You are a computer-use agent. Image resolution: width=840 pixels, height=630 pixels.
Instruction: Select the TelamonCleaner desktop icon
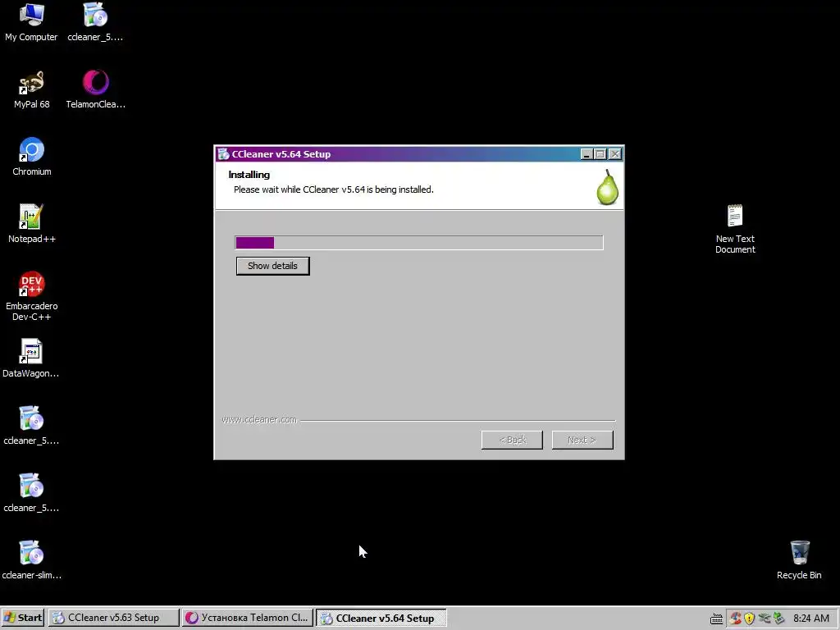(95, 83)
